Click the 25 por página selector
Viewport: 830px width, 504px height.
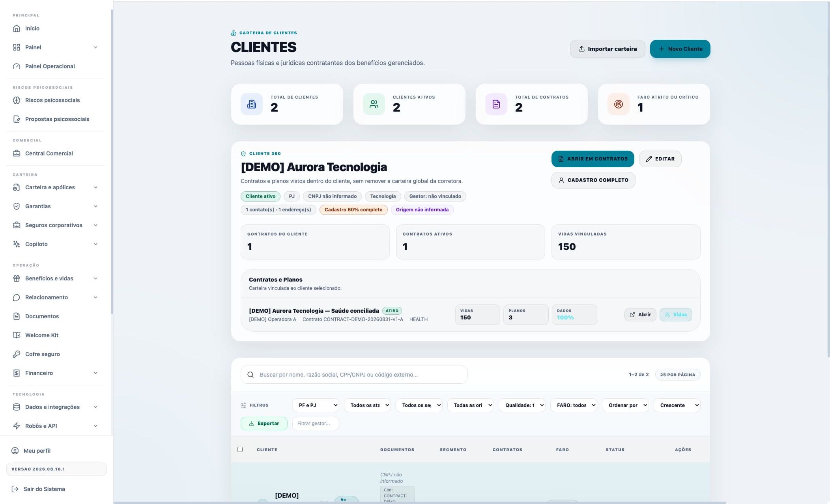click(678, 375)
